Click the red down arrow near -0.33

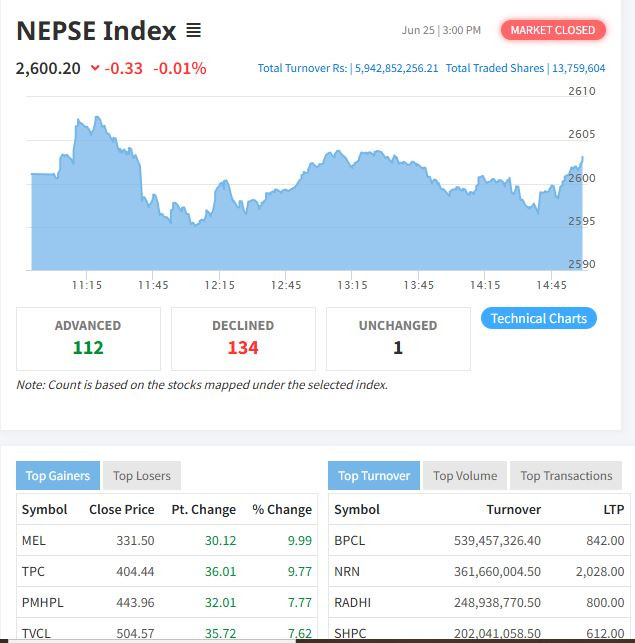(95, 68)
